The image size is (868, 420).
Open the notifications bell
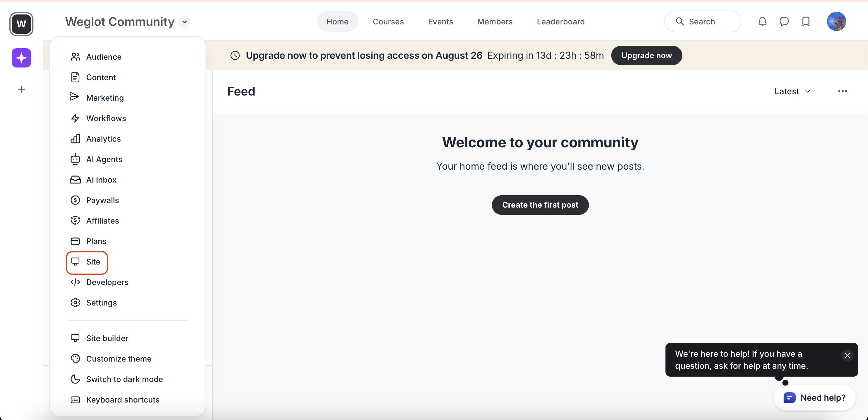762,22
